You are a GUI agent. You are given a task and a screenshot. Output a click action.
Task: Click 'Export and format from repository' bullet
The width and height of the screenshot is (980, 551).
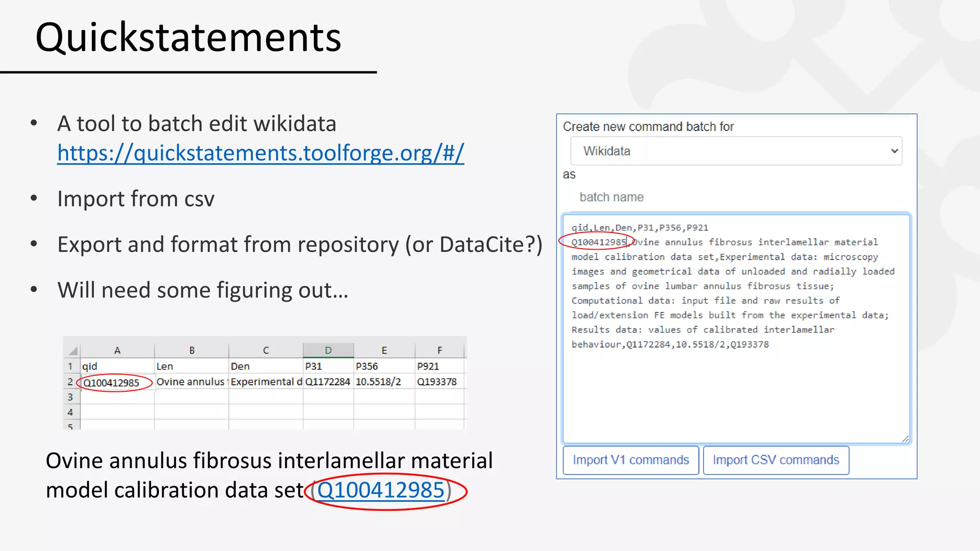[x=300, y=244]
